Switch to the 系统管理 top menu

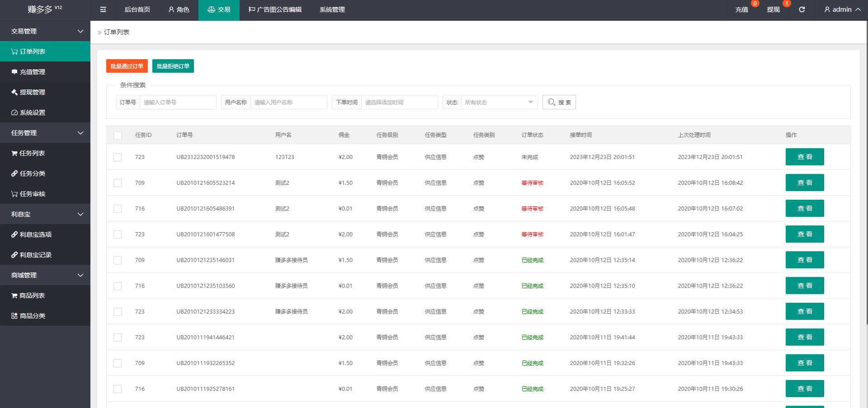[332, 9]
